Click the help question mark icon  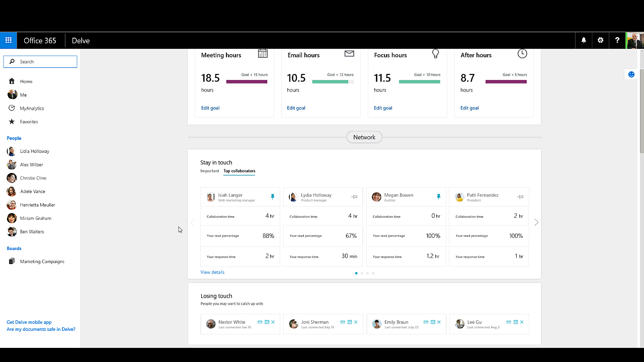[x=617, y=40]
